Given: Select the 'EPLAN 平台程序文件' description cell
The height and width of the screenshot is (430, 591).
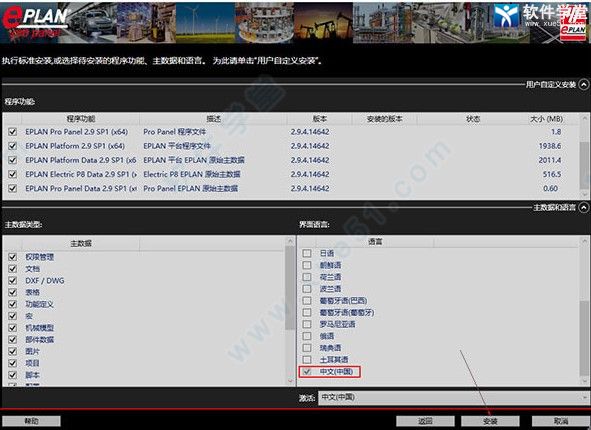Looking at the screenshot, I should coord(177,146).
